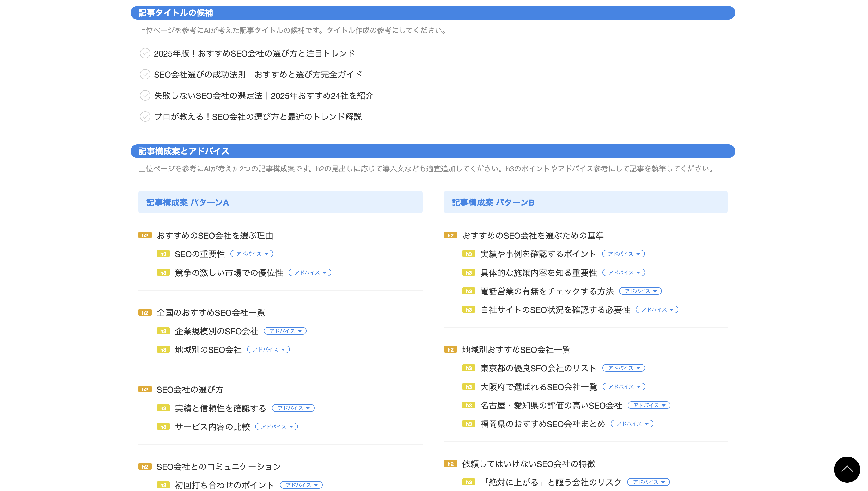
Task: Click h2 heading '依頼してはいけないSEO会社の特徴'
Action: click(529, 464)
